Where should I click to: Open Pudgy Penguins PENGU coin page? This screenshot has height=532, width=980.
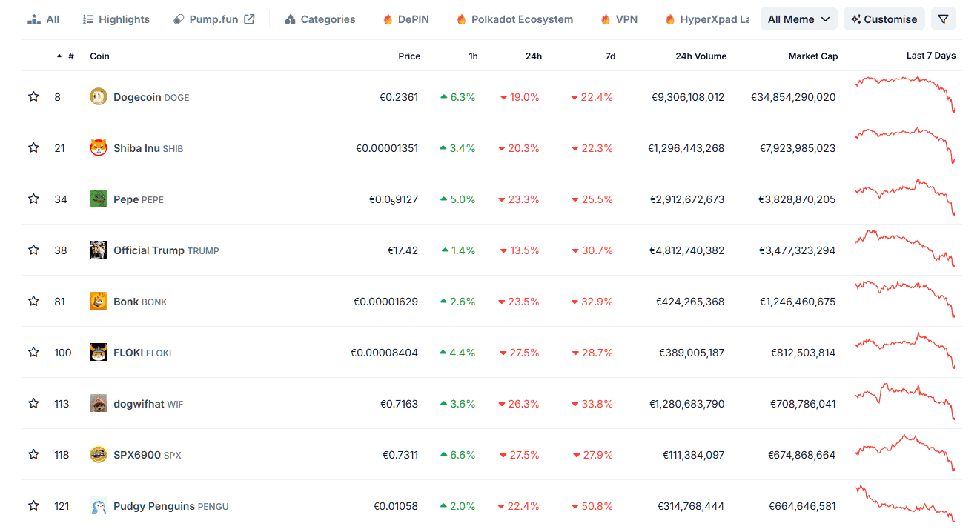(171, 506)
